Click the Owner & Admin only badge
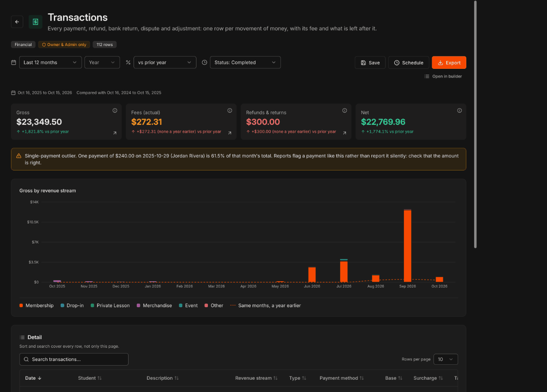The height and width of the screenshot is (392, 547). click(64, 45)
